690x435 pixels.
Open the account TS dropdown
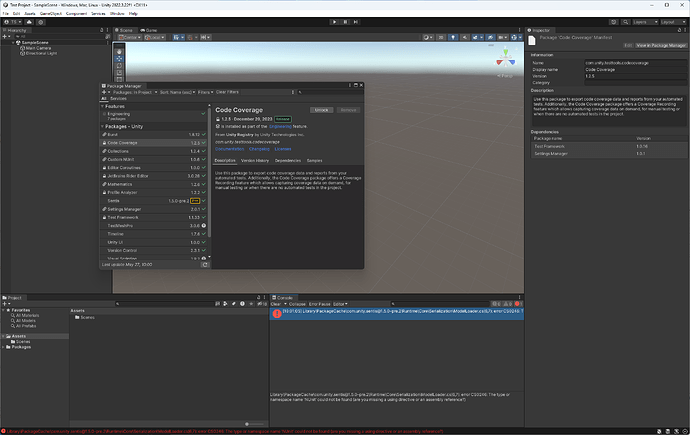[x=13, y=22]
